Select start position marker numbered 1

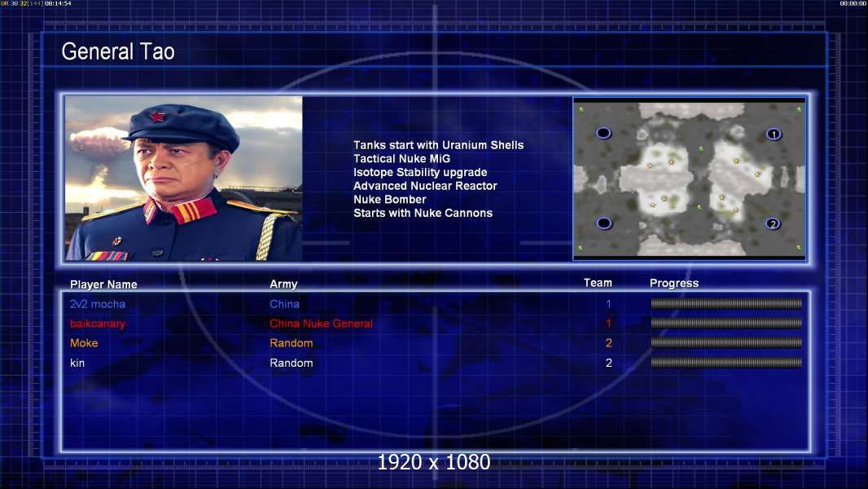point(774,134)
